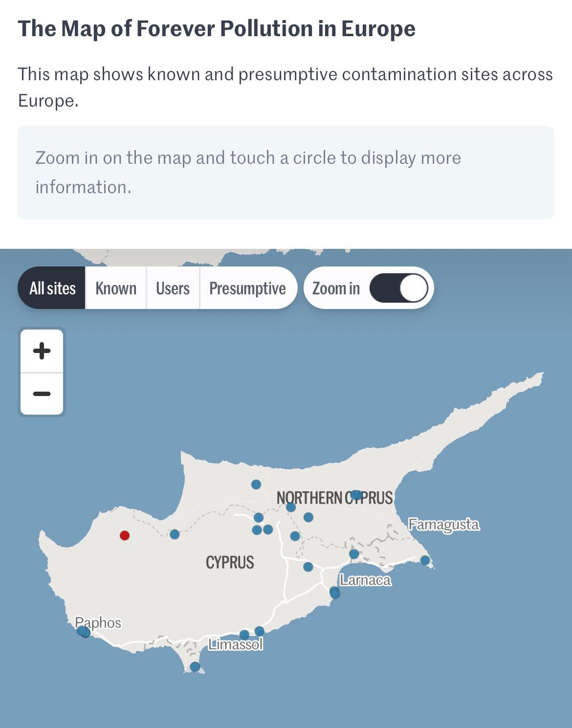572x728 pixels.
Task: Click the Paphos city label
Action: [x=98, y=622]
